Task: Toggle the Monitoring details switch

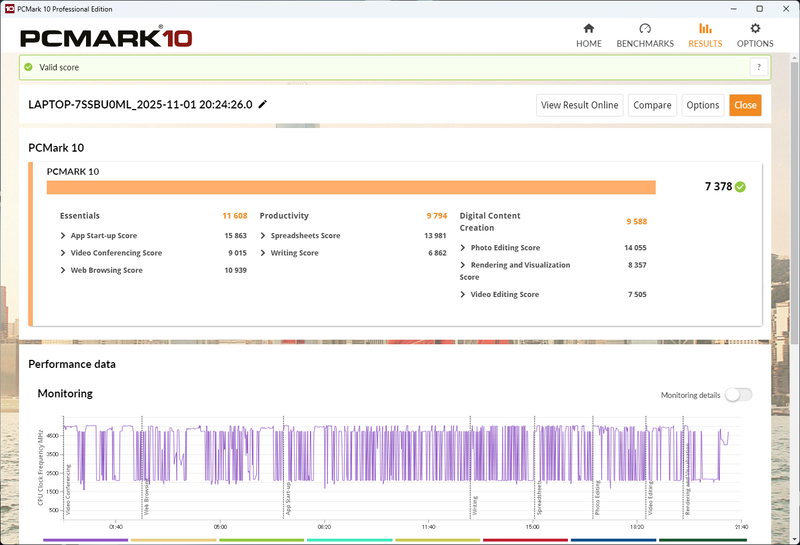Action: [x=738, y=394]
